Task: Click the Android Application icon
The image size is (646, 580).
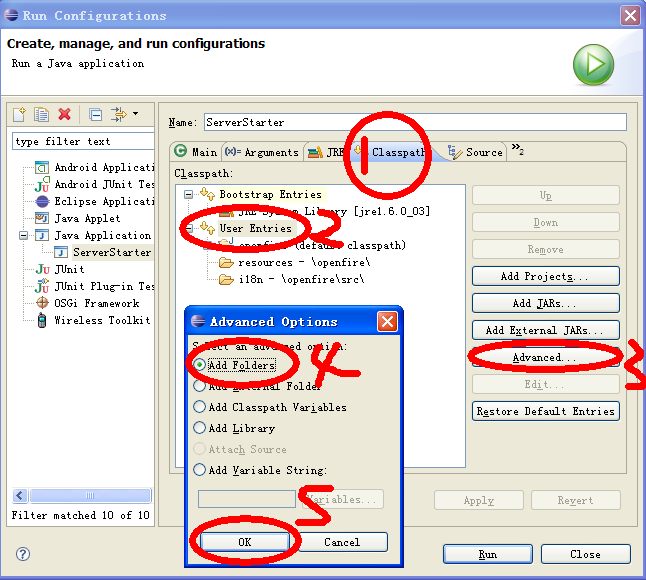Action: 42,167
